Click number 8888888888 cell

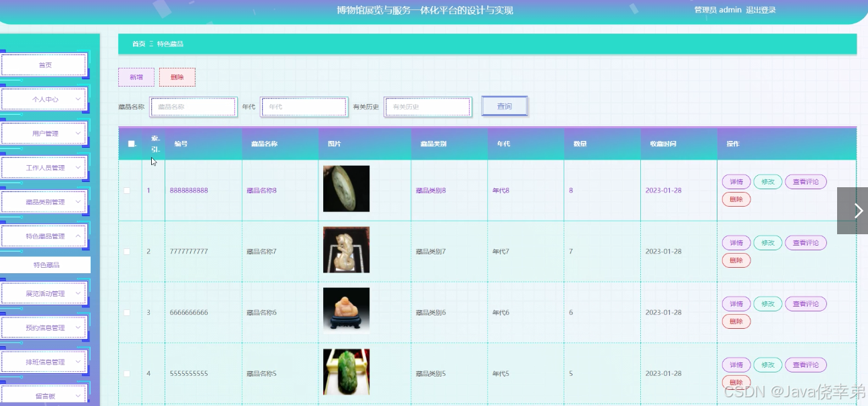189,191
